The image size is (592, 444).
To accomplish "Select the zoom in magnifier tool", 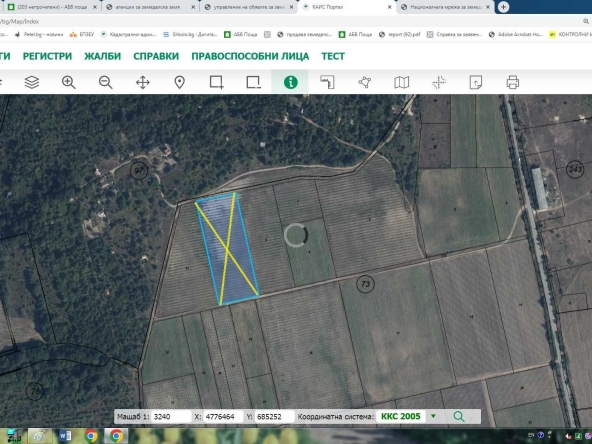I will 69,82.
